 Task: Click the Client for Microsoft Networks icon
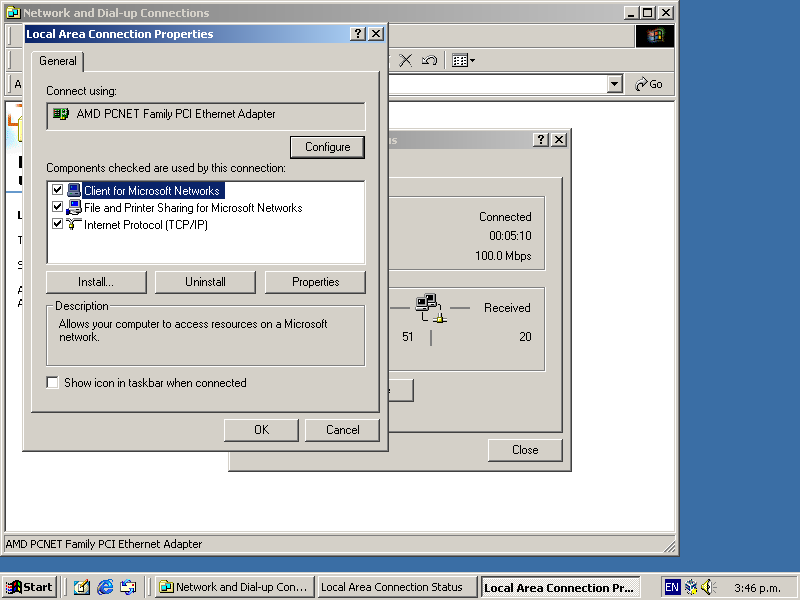74,190
